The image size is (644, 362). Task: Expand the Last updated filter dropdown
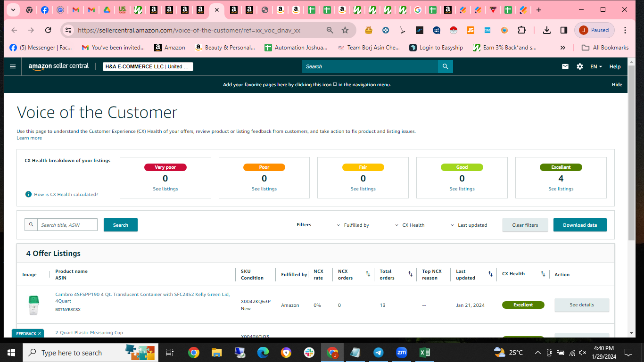(469, 225)
